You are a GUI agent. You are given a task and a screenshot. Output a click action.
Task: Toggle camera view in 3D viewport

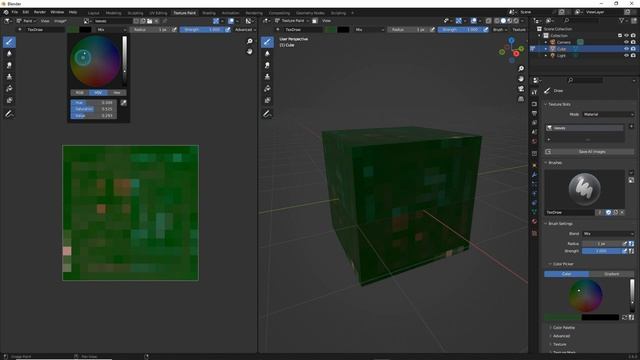pyautogui.click(x=521, y=89)
